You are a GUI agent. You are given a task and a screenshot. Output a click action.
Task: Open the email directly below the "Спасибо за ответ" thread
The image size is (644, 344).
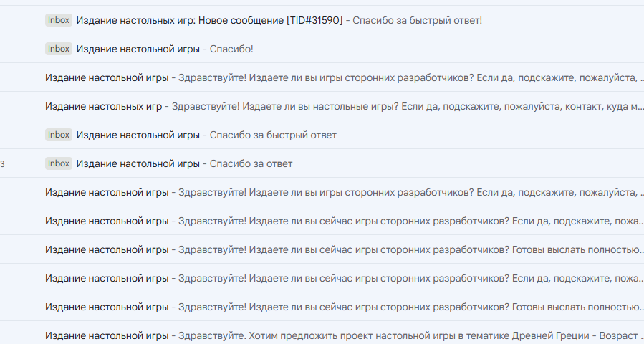pos(322,192)
